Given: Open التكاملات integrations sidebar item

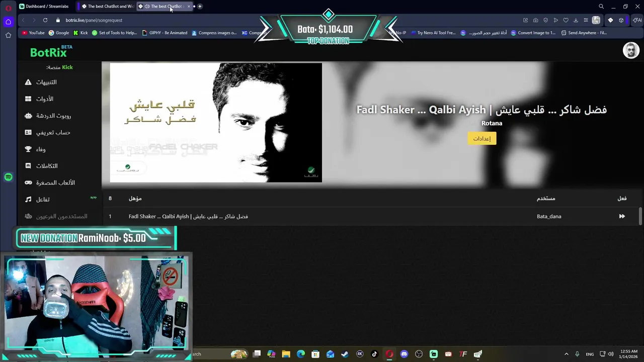Looking at the screenshot, I should coord(47,166).
